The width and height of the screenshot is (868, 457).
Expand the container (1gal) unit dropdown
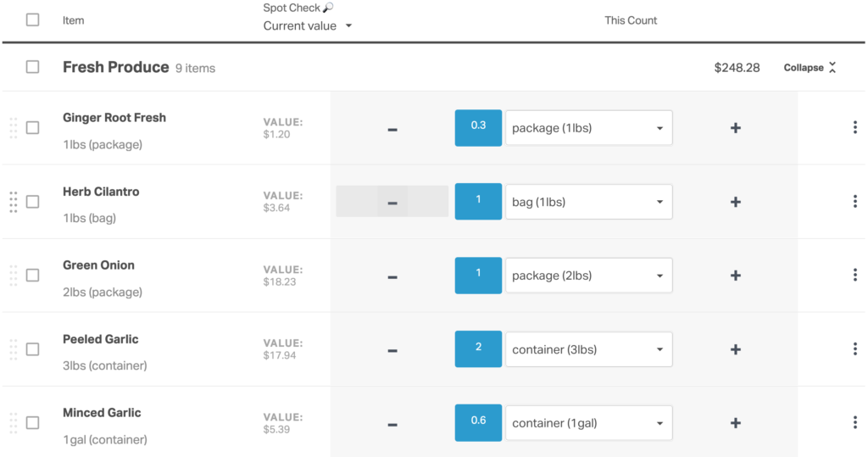click(588, 423)
